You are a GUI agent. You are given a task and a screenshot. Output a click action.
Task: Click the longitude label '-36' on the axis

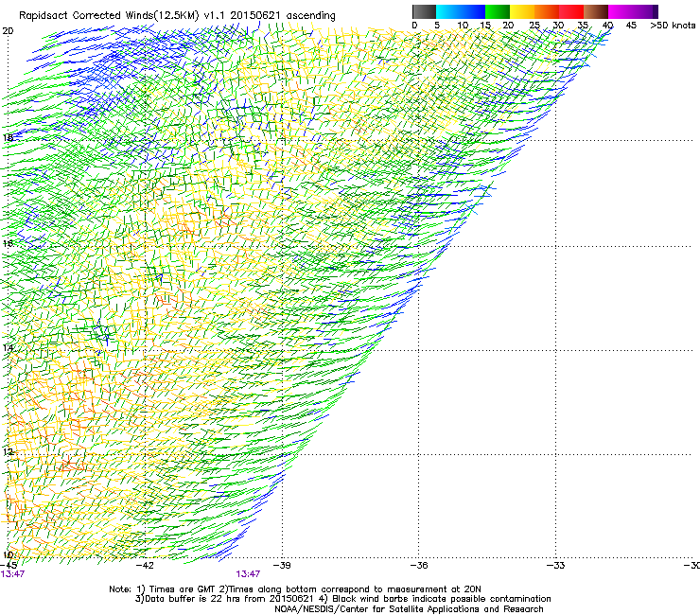point(419,566)
